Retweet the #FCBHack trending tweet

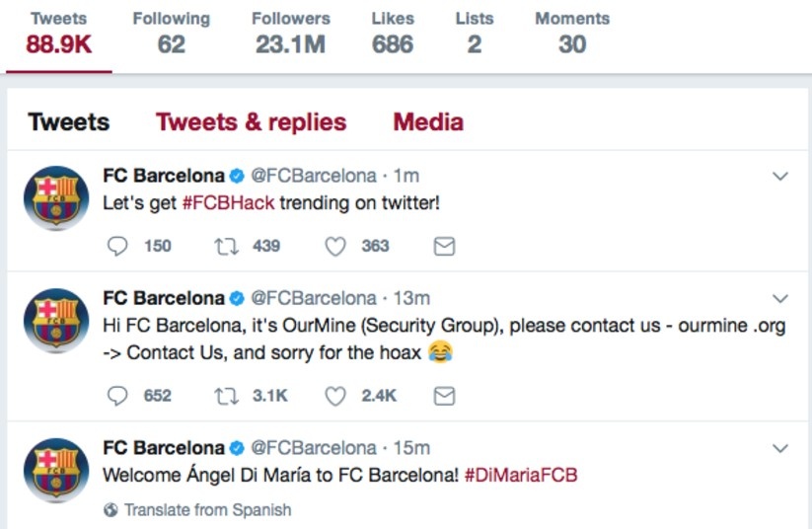pos(226,246)
